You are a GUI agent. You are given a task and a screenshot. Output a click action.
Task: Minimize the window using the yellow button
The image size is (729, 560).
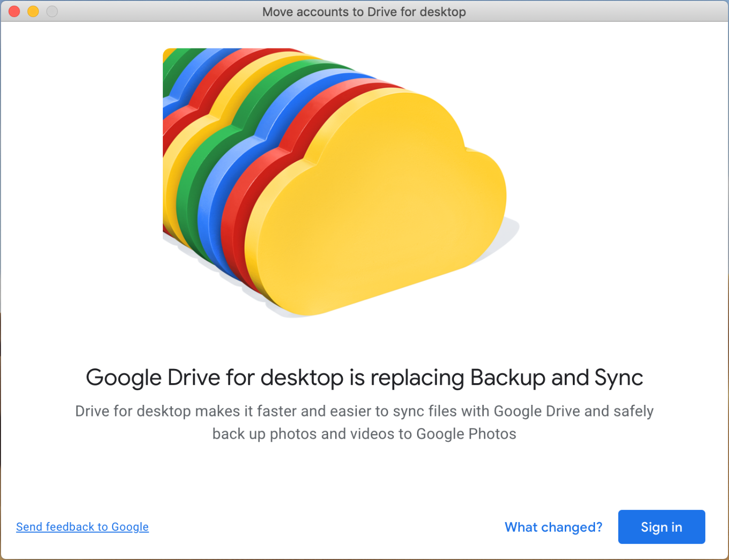[x=33, y=11]
